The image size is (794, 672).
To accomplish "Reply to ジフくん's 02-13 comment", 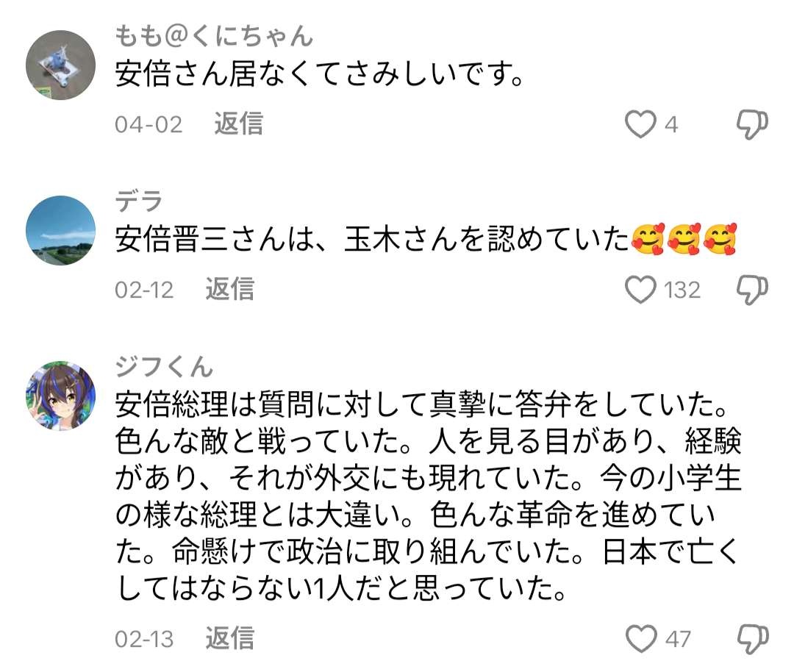I will point(229,637).
